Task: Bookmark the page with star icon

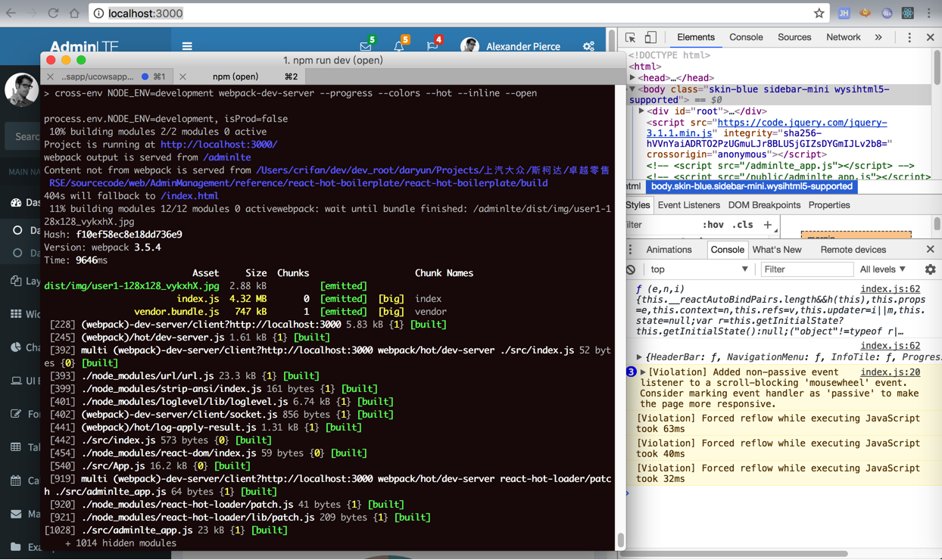Action: [819, 14]
